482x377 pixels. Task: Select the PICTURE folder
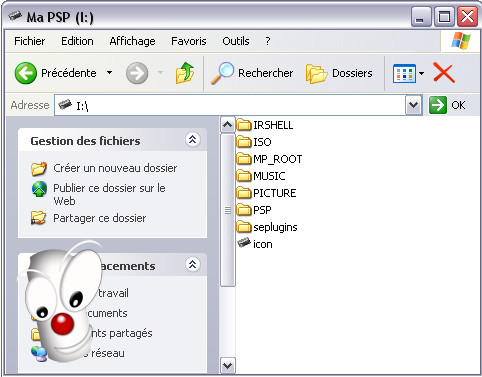tap(266, 193)
